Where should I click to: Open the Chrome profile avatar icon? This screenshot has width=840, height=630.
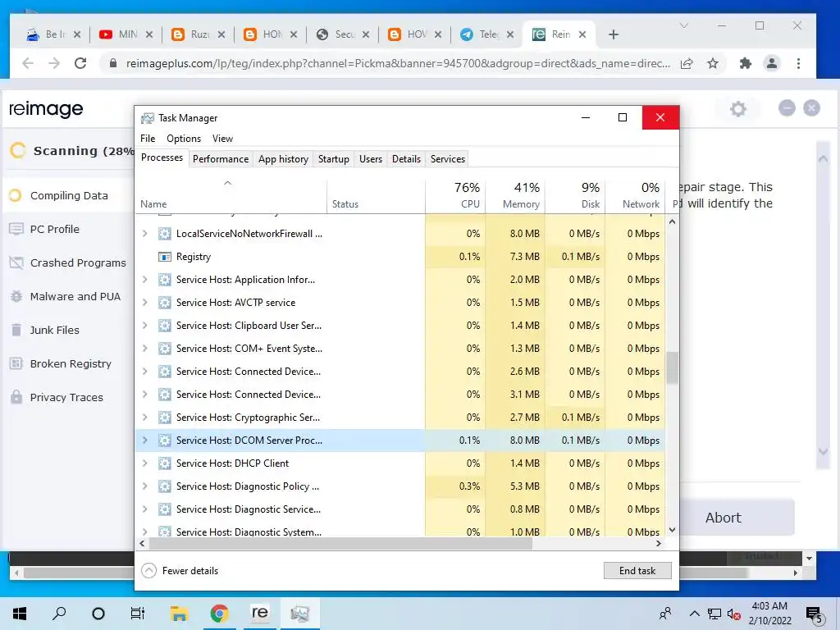point(771,63)
